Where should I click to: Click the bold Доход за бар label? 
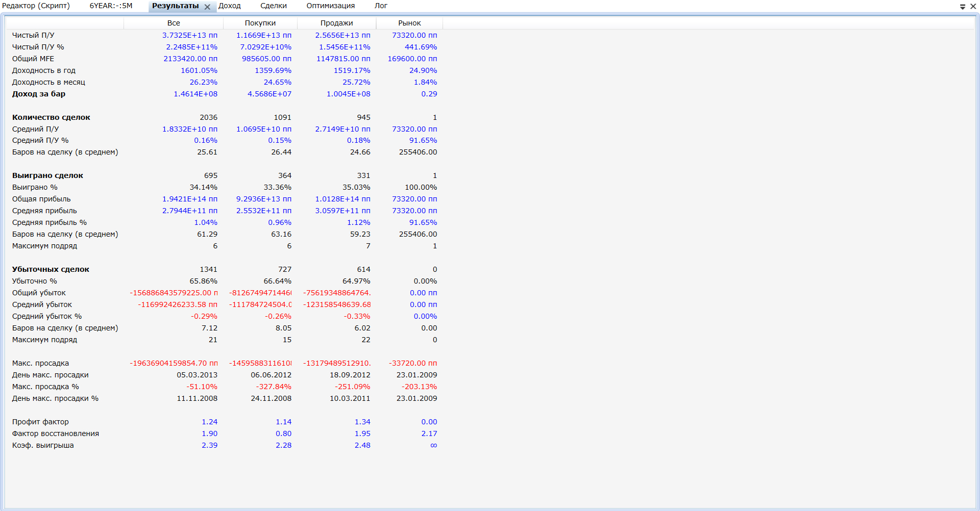39,94
